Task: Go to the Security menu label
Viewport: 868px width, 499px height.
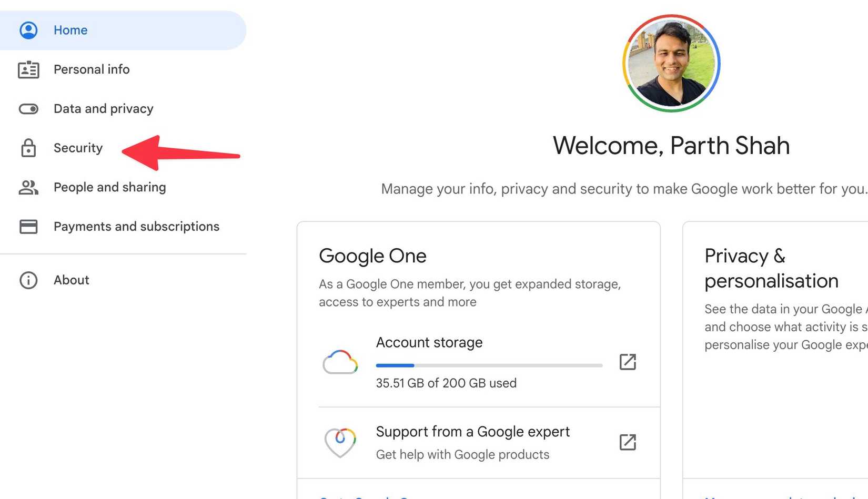Action: pos(78,148)
